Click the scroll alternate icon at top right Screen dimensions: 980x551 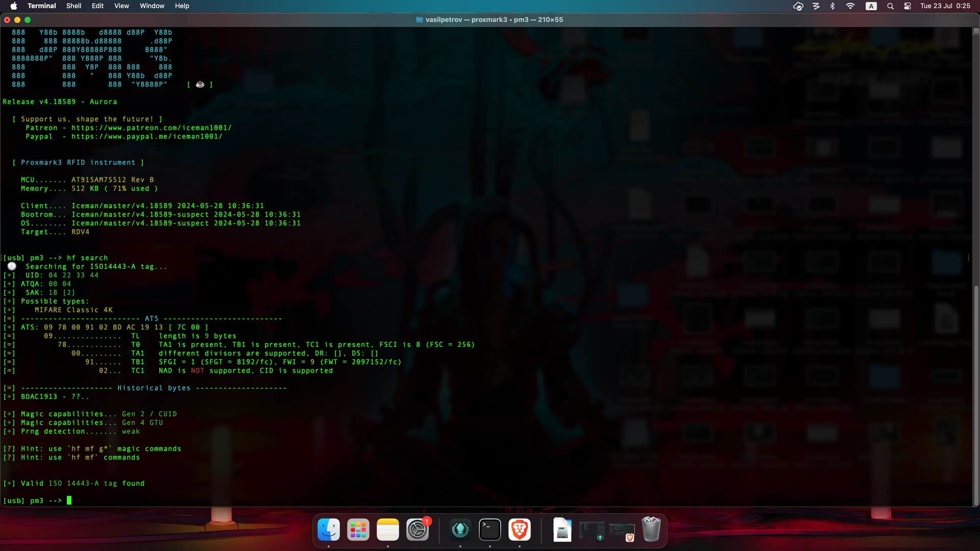point(976,31)
